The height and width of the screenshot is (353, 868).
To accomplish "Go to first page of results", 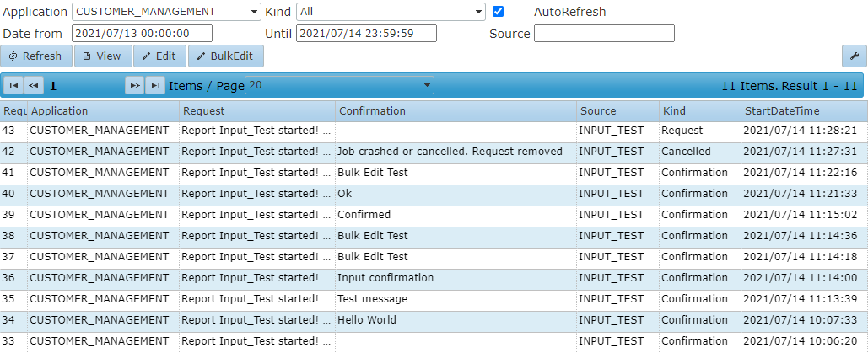I will click(13, 85).
